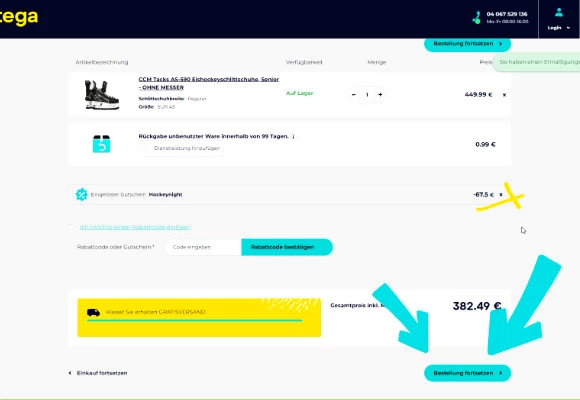Click the 0.99 € return service price
This screenshot has width=580, height=400.
(x=485, y=144)
